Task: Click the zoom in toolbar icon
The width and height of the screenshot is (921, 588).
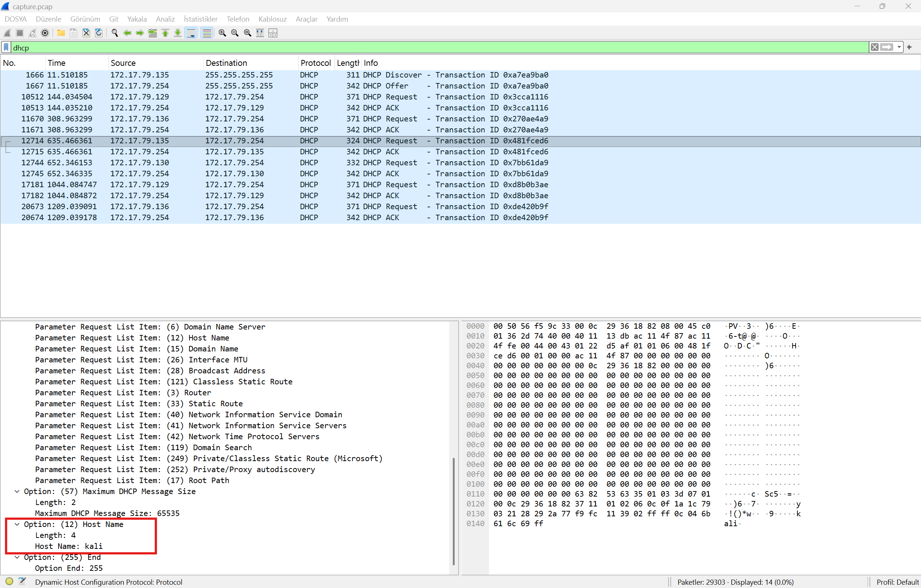Action: pyautogui.click(x=222, y=33)
